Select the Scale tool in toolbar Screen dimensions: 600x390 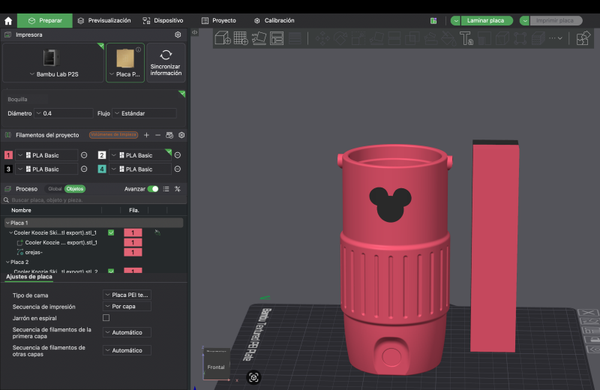click(x=359, y=38)
